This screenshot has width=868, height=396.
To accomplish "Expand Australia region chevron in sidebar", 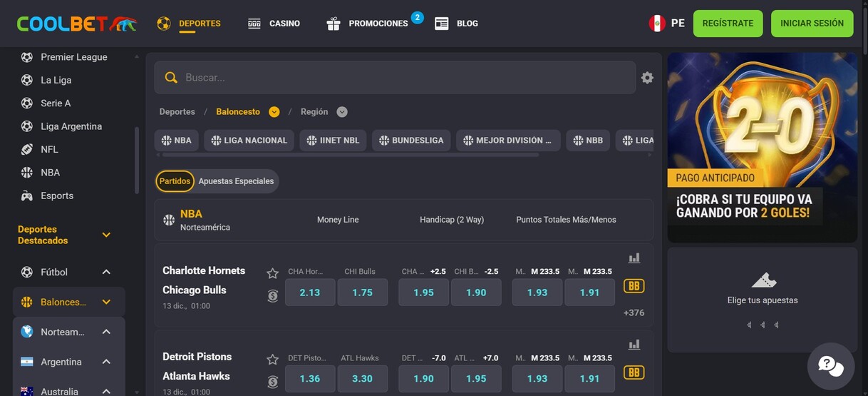I will (x=106, y=391).
